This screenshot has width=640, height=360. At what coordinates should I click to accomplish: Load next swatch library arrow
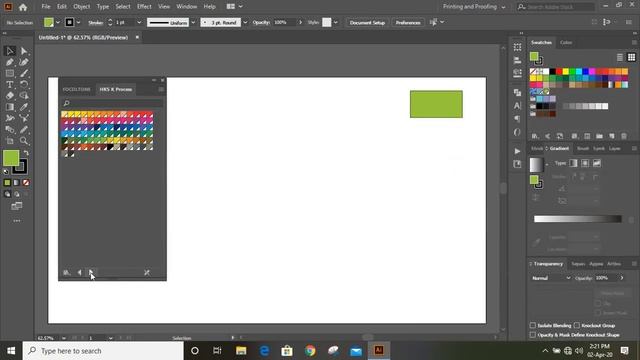coord(91,272)
